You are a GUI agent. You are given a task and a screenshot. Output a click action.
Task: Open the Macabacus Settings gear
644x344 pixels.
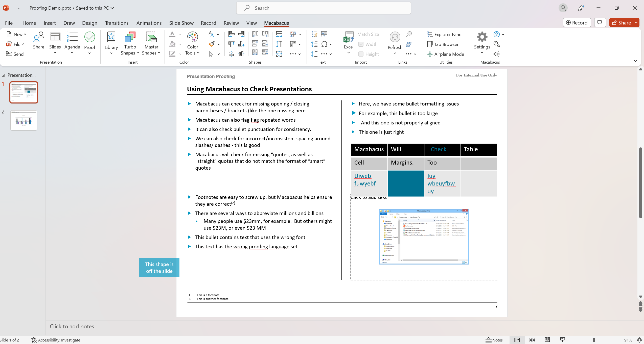pos(482,37)
